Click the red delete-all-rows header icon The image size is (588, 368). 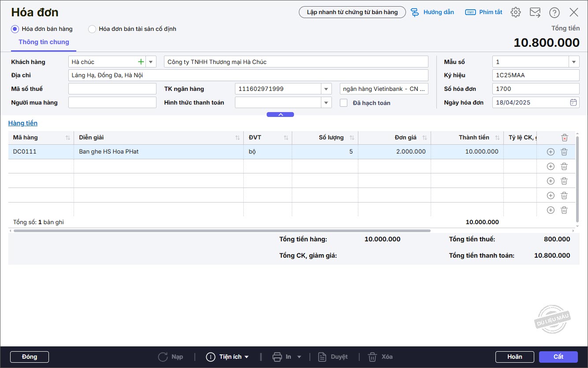(564, 138)
